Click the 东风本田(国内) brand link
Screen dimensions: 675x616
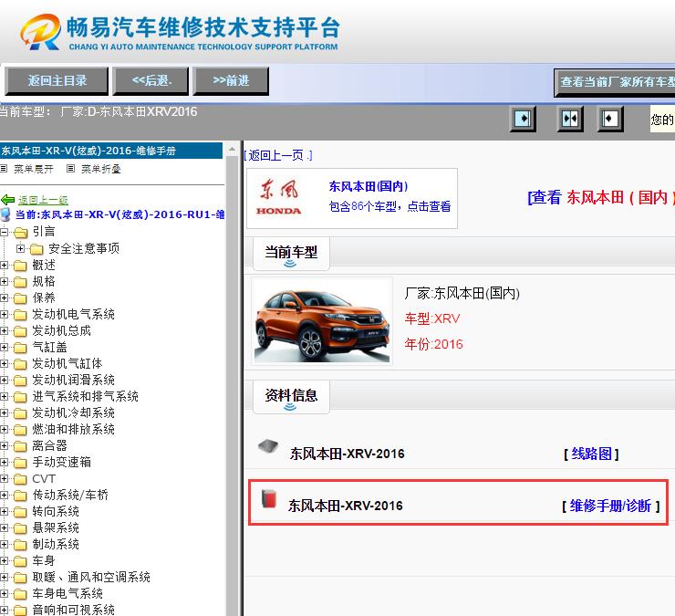369,186
